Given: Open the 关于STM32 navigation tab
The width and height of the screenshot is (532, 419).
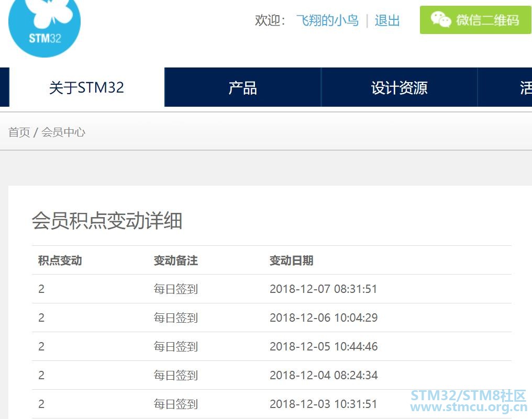Looking at the screenshot, I should tap(86, 87).
